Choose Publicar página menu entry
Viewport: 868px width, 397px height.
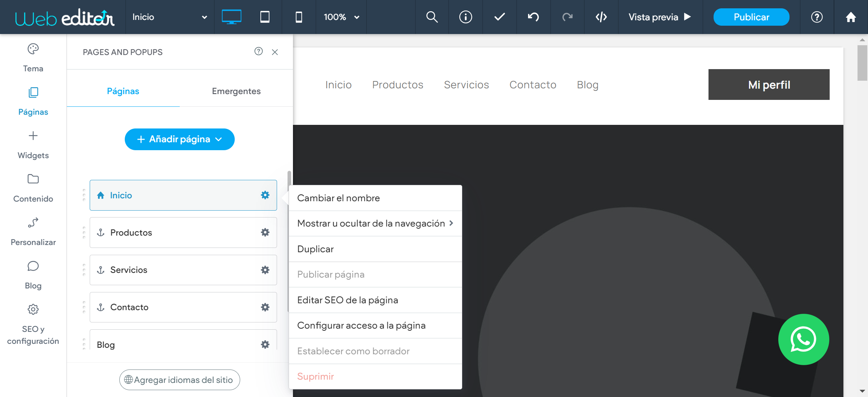375,274
